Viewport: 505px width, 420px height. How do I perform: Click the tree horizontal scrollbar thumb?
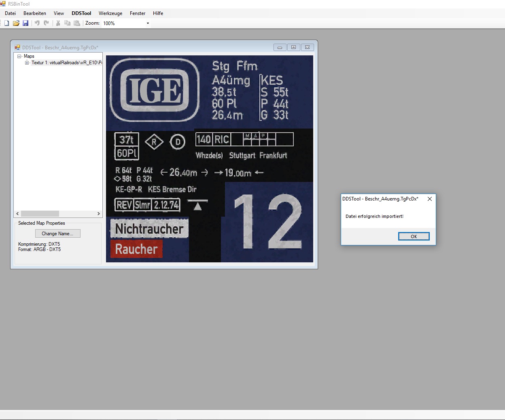coord(40,213)
